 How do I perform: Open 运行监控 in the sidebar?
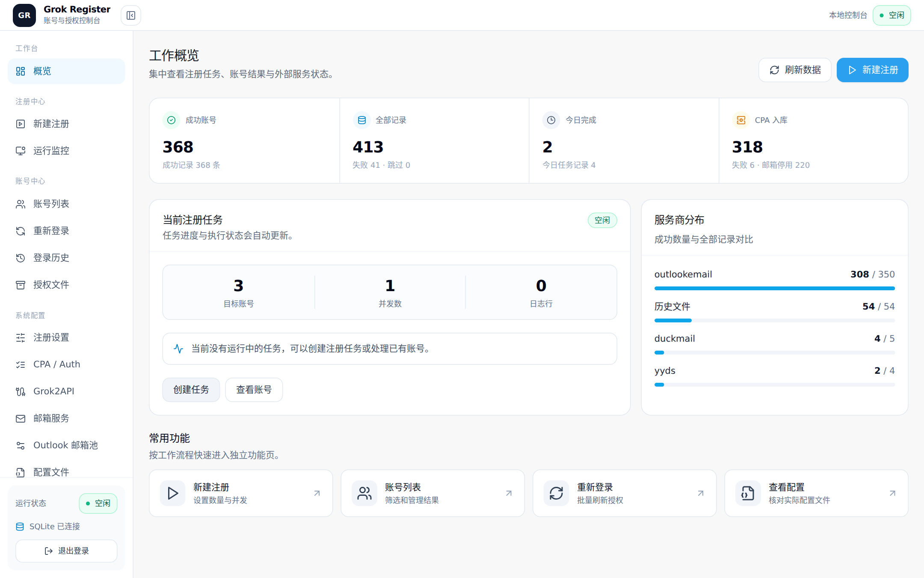(x=66, y=151)
